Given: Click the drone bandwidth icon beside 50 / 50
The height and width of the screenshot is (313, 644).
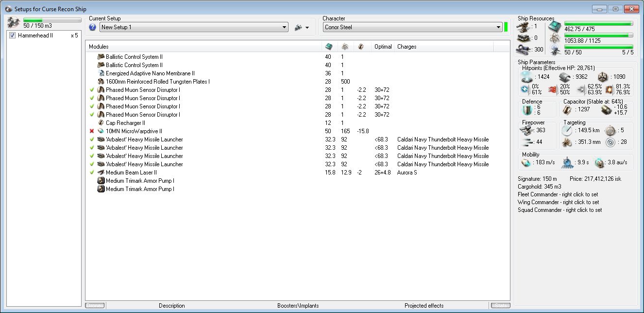Looking at the screenshot, I should (x=555, y=50).
